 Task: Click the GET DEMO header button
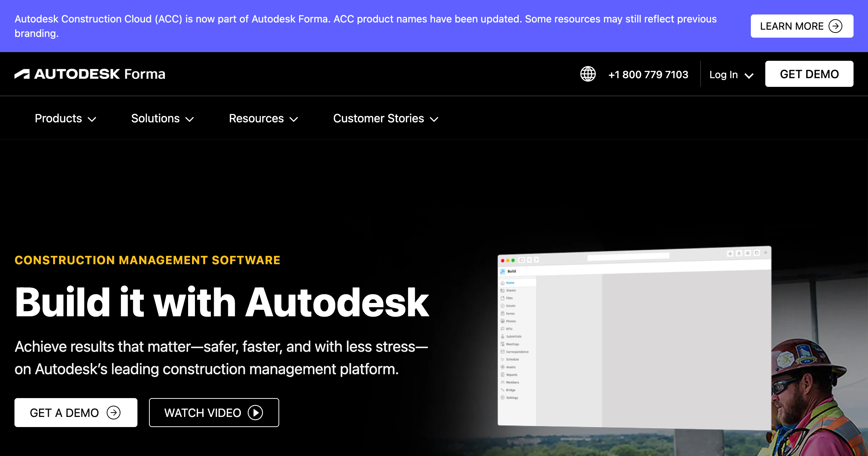[809, 74]
